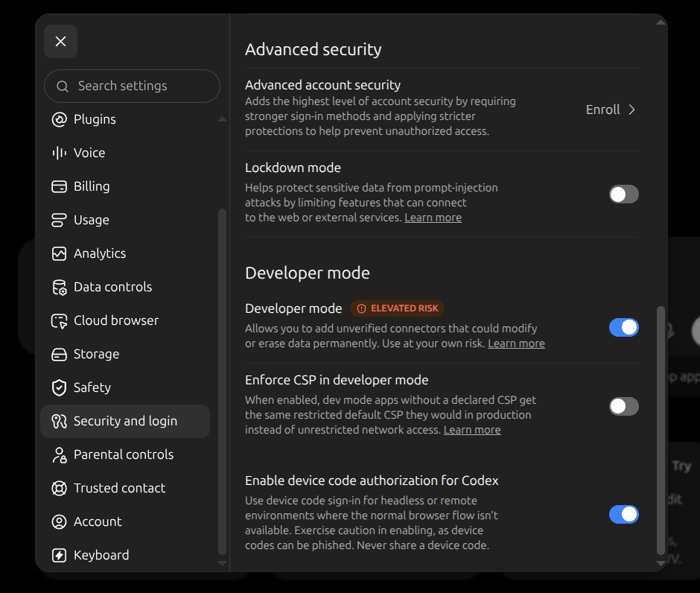The width and height of the screenshot is (700, 593).
Task: Click the Security and login key icon
Action: coord(60,421)
